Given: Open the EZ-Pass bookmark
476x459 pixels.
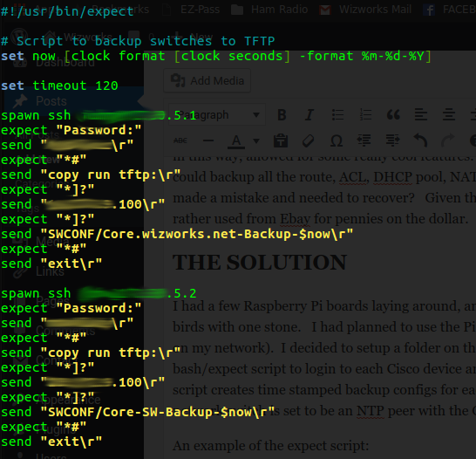Looking at the screenshot, I should pyautogui.click(x=191, y=10).
